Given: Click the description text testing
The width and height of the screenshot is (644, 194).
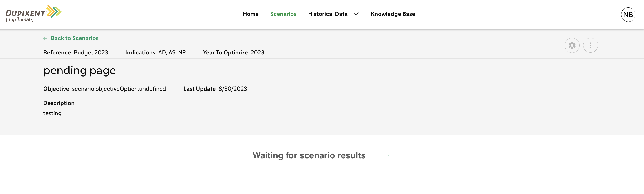Looking at the screenshot, I should click(52, 113).
